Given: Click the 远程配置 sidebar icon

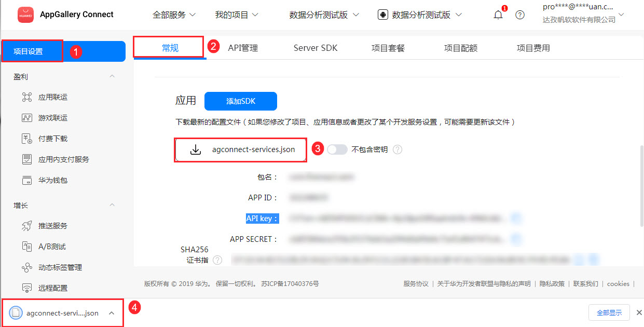Looking at the screenshot, I should (x=27, y=288).
